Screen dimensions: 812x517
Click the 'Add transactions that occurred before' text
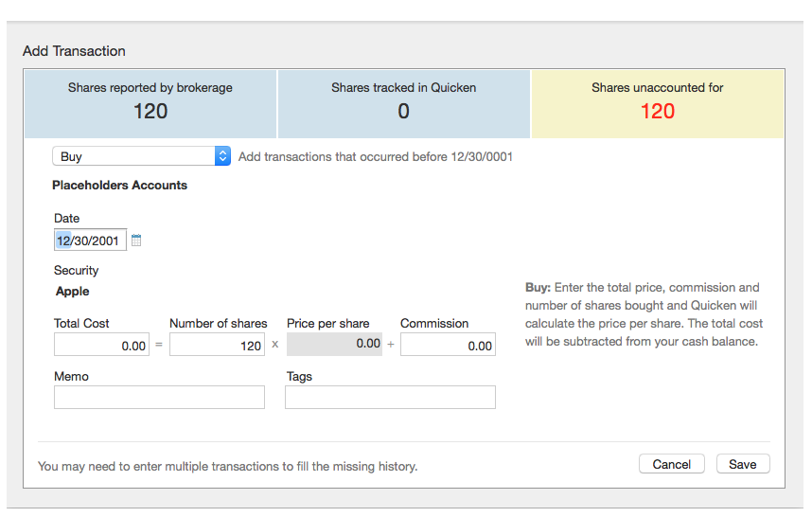(376, 156)
